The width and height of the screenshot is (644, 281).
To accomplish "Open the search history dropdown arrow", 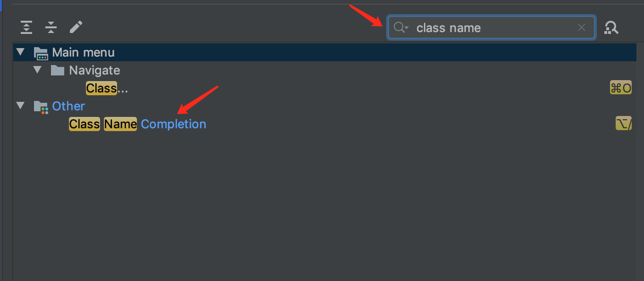I will (x=407, y=27).
